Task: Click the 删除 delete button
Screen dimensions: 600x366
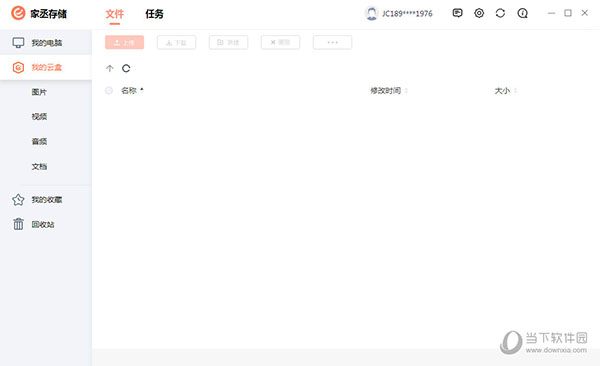Action: [x=280, y=42]
